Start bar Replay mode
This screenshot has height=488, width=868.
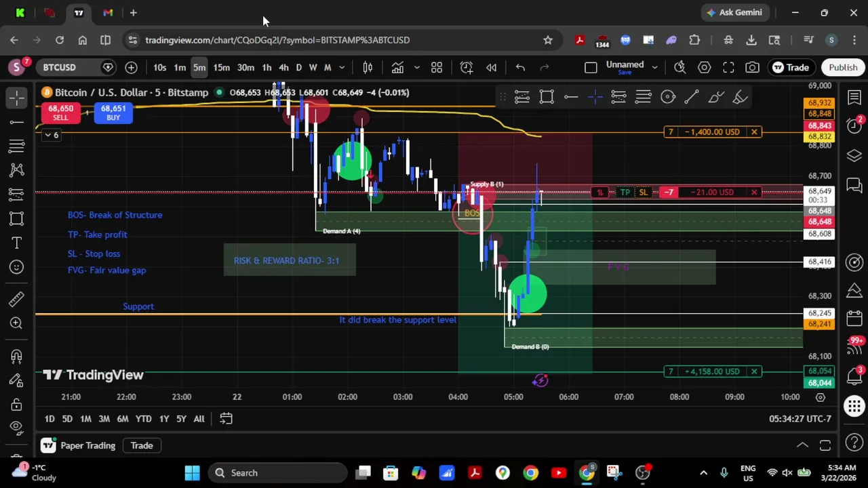(x=492, y=67)
